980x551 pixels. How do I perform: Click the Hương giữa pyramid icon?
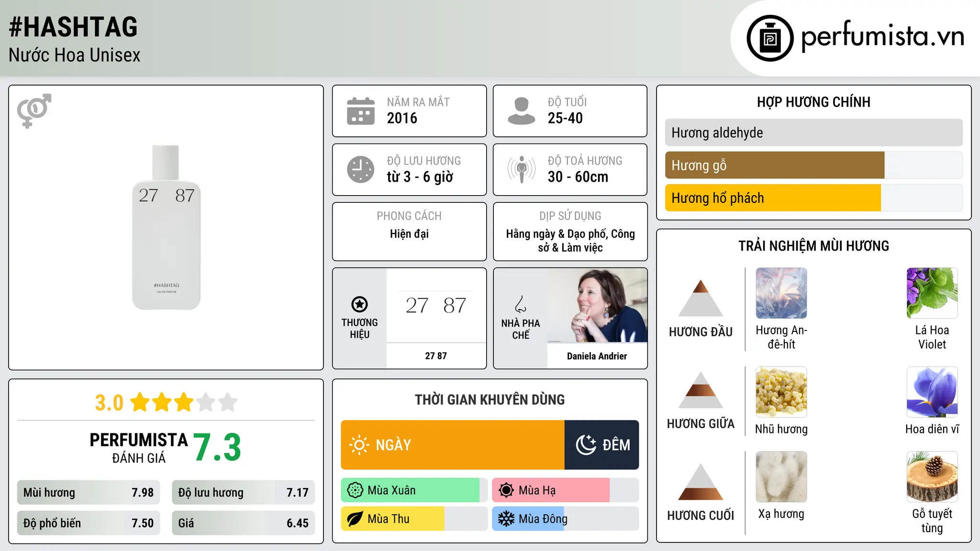(x=701, y=390)
